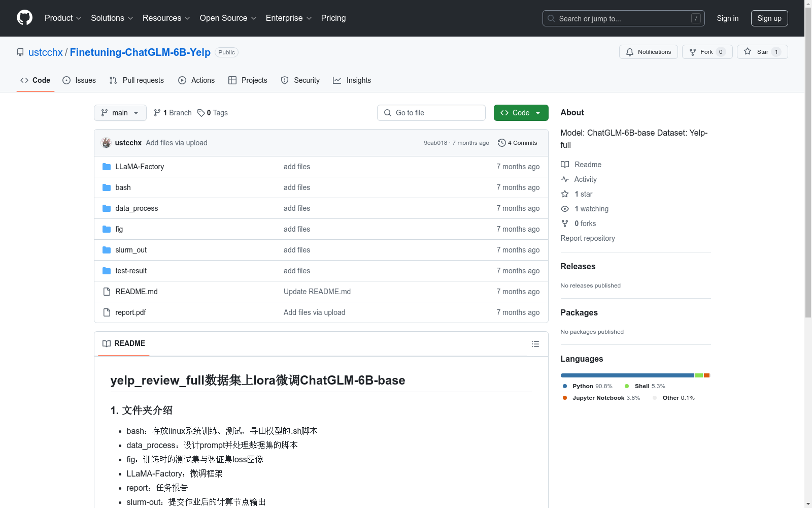Viewport: 812px width, 508px height.
Task: Open the green Code dropdown
Action: click(x=521, y=113)
